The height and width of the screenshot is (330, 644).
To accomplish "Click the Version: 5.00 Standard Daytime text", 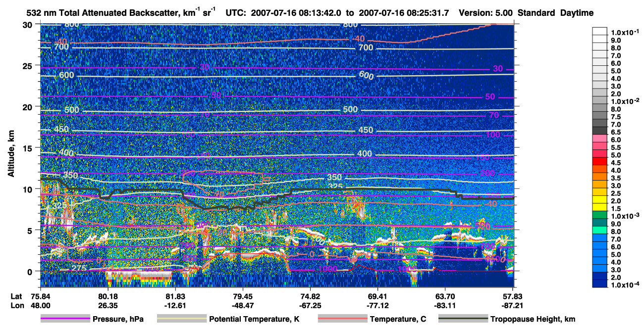I will click(x=526, y=13).
